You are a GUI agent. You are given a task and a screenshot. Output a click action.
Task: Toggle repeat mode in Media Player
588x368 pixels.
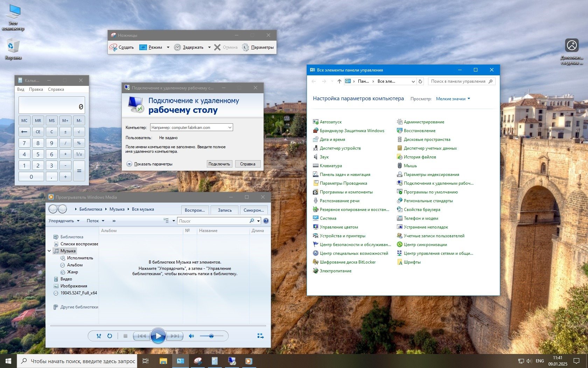[110, 336]
